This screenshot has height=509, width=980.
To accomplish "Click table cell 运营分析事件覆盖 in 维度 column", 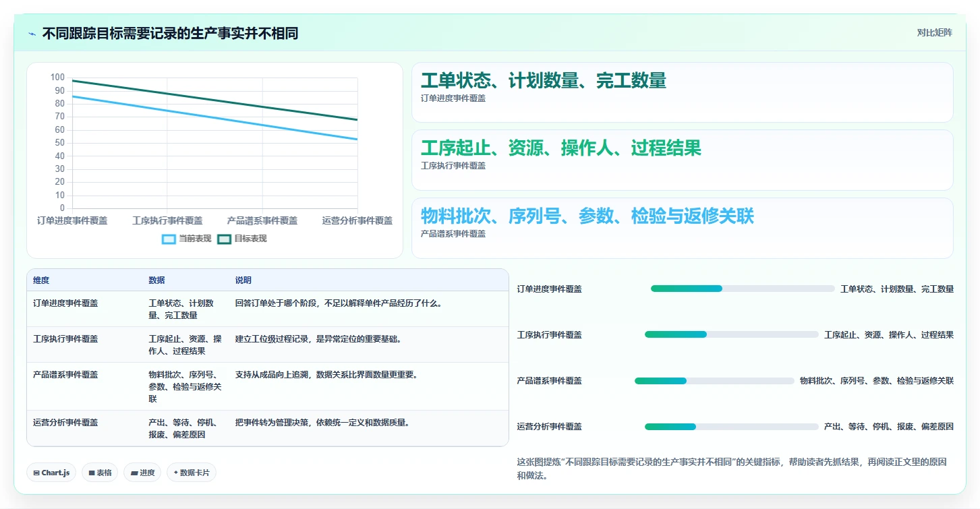I will 65,423.
